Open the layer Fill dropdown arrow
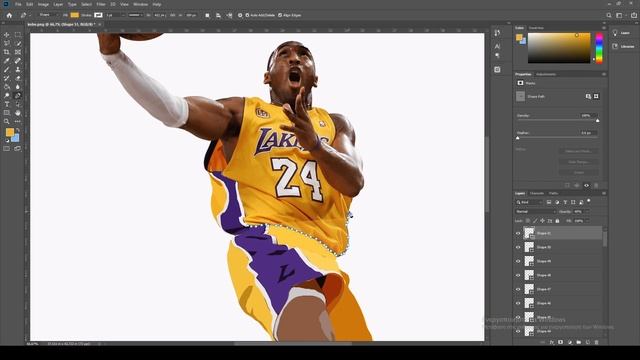 pos(587,221)
